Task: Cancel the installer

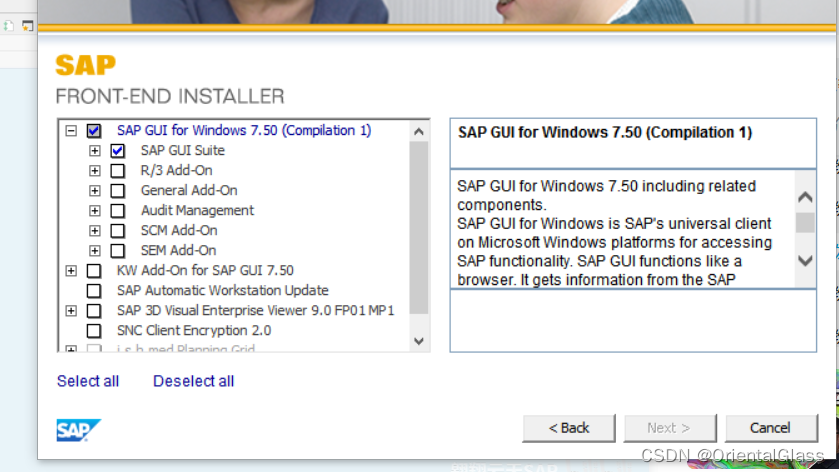Action: click(771, 428)
